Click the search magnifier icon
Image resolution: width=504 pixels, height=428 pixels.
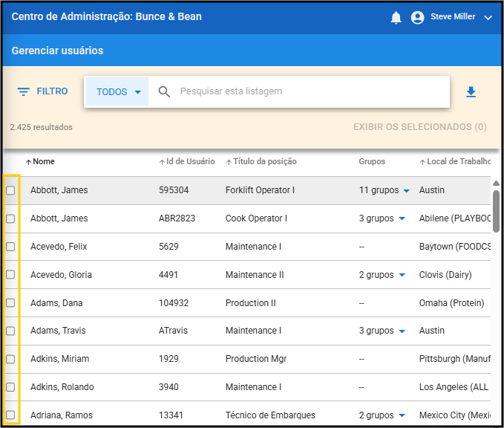[165, 92]
